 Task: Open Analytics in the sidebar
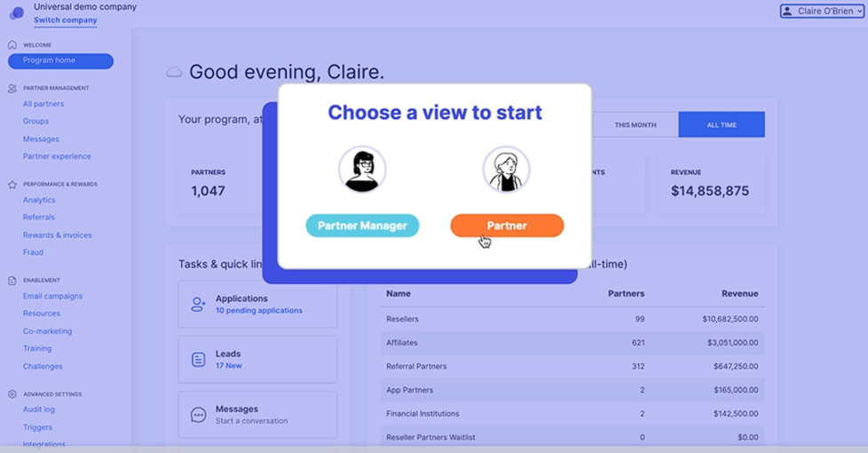tap(39, 200)
